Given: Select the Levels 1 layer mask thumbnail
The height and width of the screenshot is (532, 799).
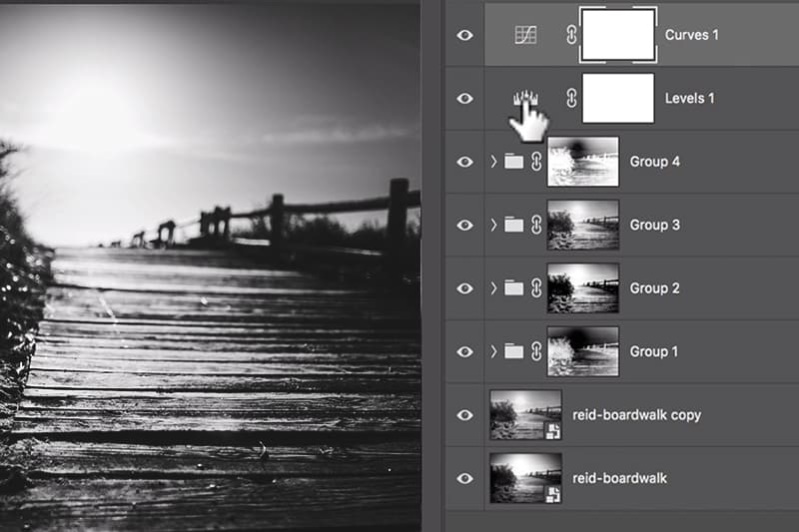Looking at the screenshot, I should coord(617,98).
